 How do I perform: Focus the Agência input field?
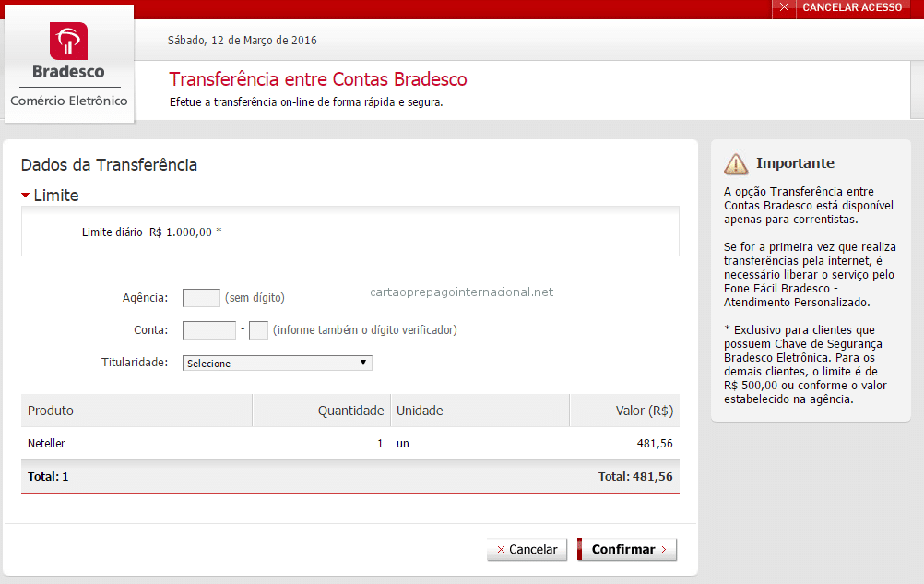pyautogui.click(x=201, y=298)
